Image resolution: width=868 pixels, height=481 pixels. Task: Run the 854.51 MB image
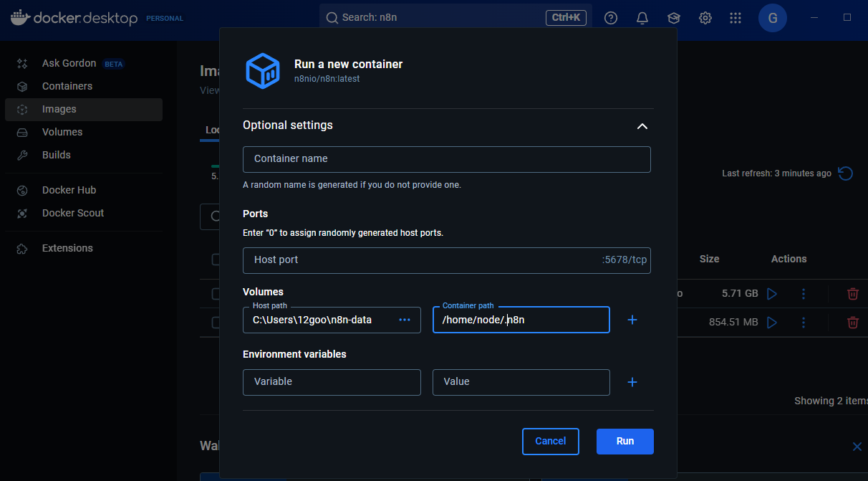(771, 323)
